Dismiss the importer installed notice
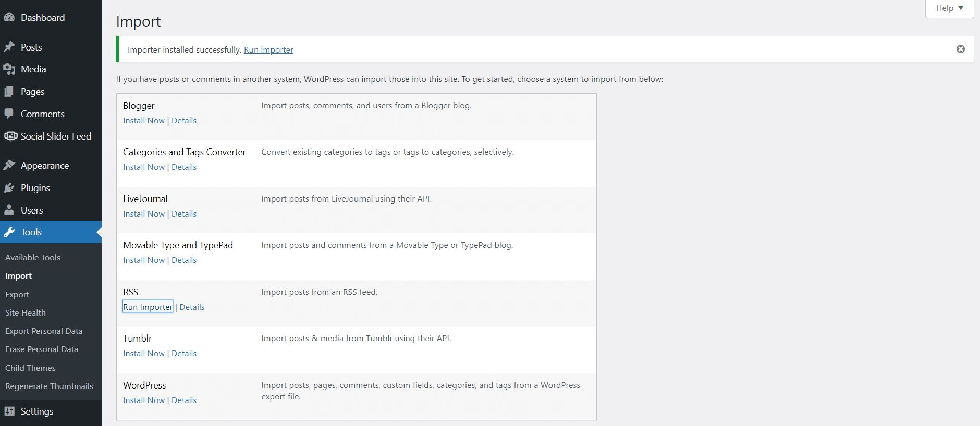 (x=960, y=49)
